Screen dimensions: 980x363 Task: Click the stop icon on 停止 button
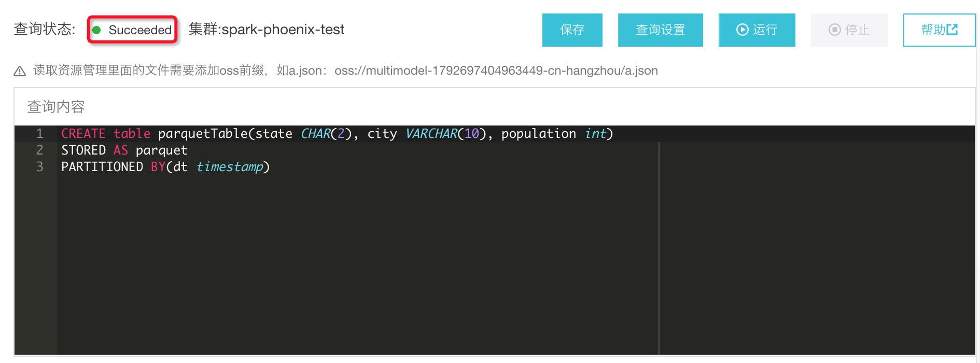pyautogui.click(x=834, y=30)
